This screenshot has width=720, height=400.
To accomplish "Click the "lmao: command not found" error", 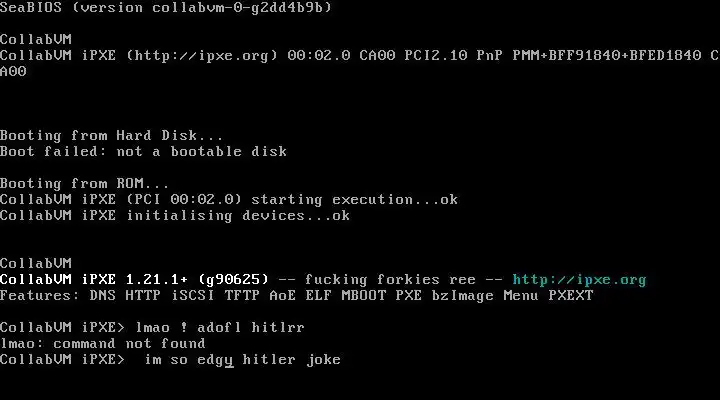I will (103, 344).
